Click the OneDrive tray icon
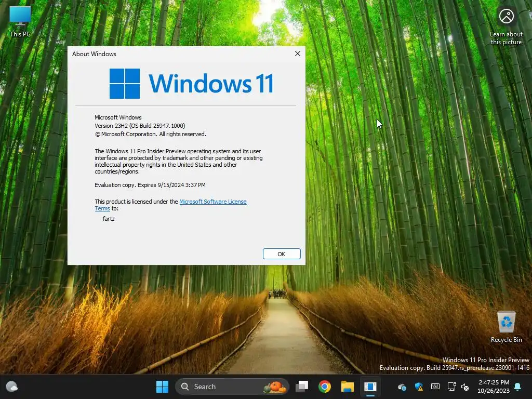The image size is (532, 399). (402, 387)
